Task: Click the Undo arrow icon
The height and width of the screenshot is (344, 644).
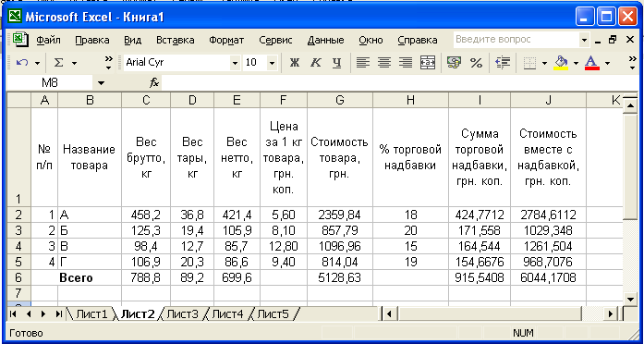Action: click(22, 63)
